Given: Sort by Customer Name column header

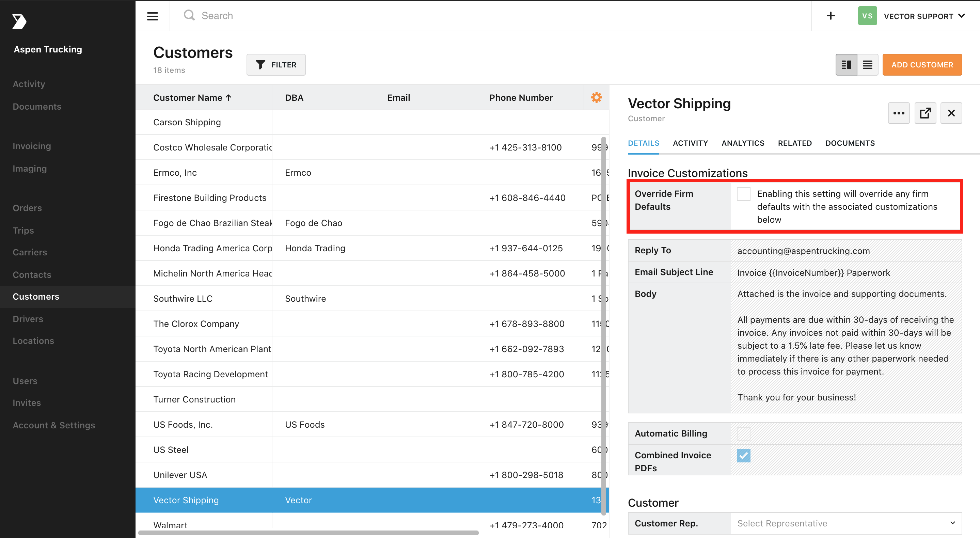Looking at the screenshot, I should [192, 98].
